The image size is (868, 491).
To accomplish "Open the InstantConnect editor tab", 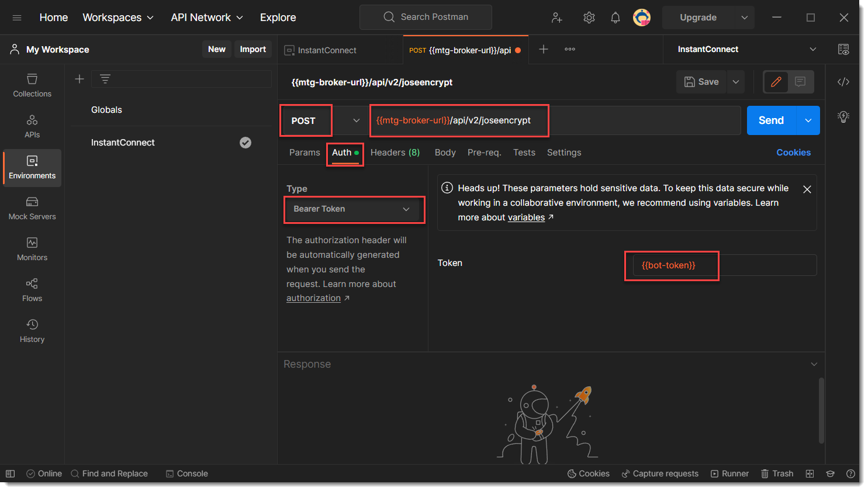I will 340,50.
